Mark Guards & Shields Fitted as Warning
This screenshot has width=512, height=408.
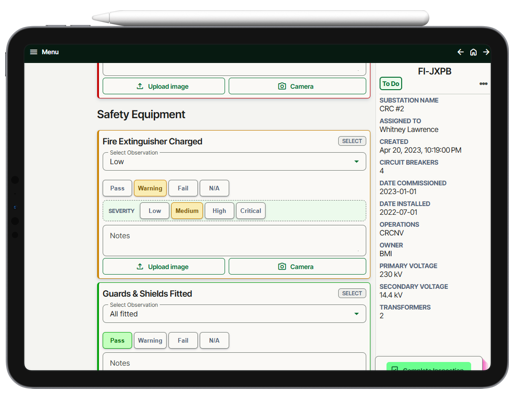[150, 341]
